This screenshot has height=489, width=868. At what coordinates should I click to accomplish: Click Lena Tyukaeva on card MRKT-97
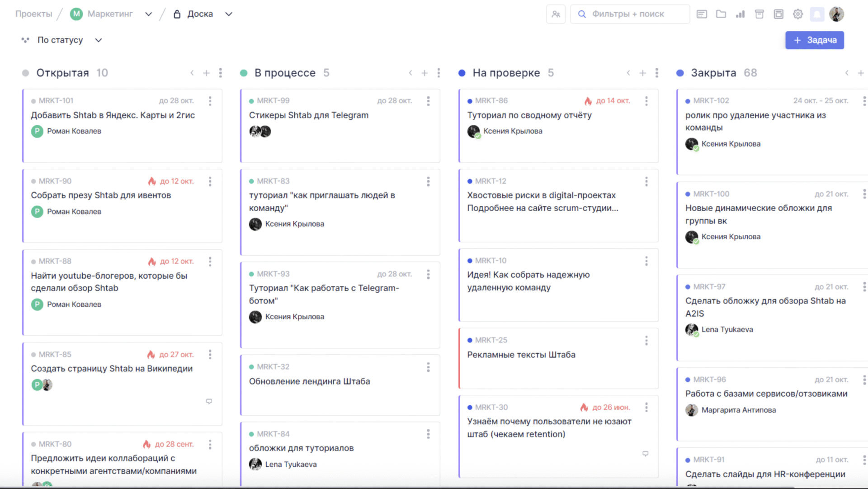pyautogui.click(x=727, y=329)
